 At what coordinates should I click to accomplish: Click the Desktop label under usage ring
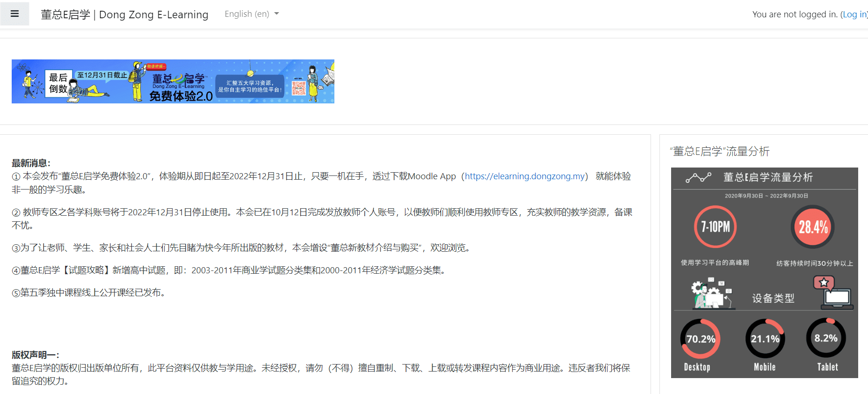point(697,367)
